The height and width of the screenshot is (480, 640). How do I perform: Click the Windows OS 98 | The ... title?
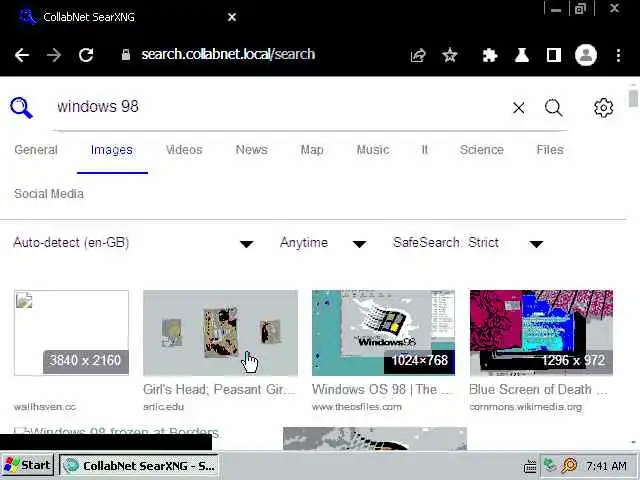[x=382, y=389]
